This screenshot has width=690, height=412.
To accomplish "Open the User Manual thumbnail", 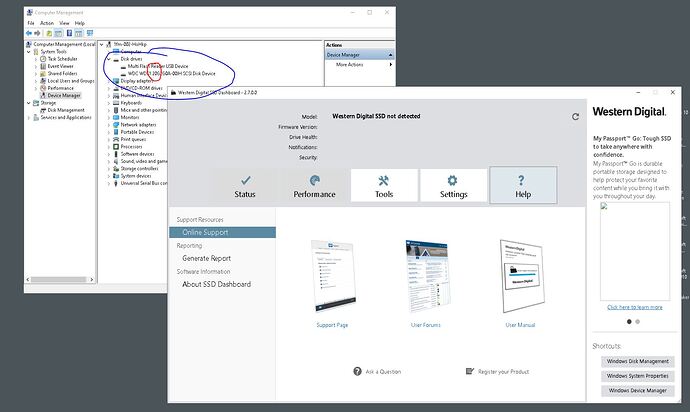I will (522, 276).
